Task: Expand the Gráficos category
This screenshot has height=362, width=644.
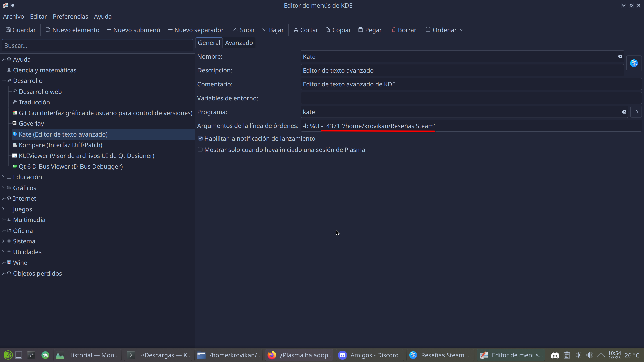Action: point(3,188)
